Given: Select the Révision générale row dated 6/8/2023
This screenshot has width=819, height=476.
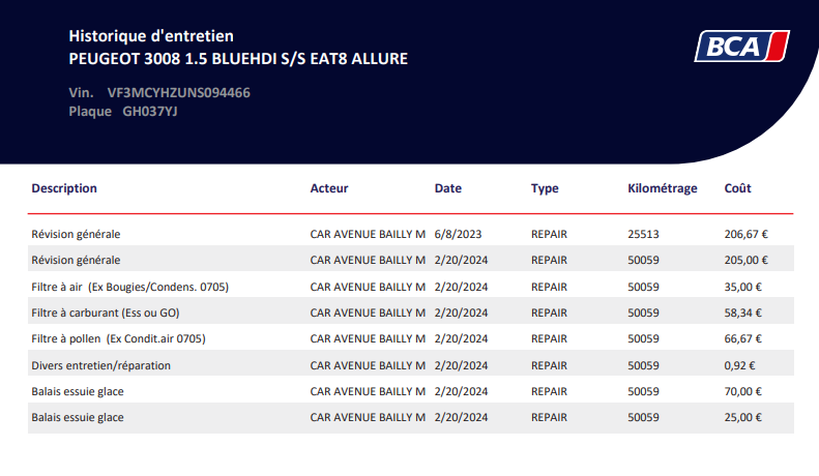Looking at the screenshot, I should coord(411,234).
